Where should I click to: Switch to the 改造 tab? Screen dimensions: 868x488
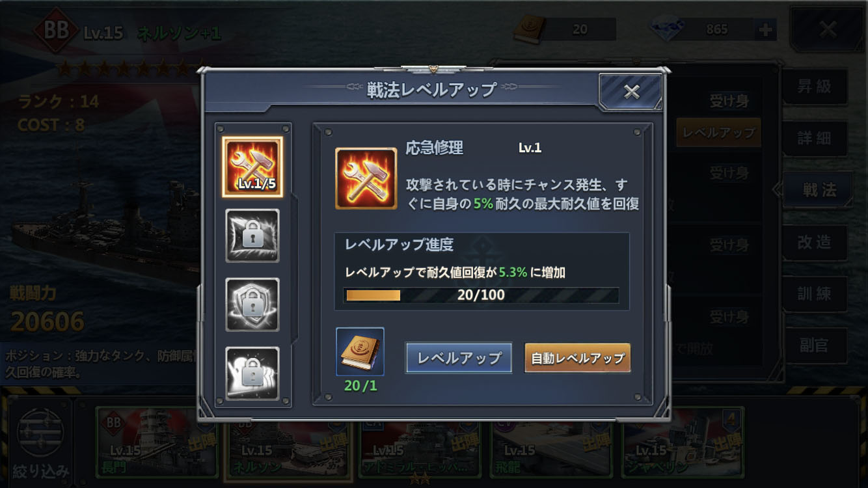(x=815, y=242)
